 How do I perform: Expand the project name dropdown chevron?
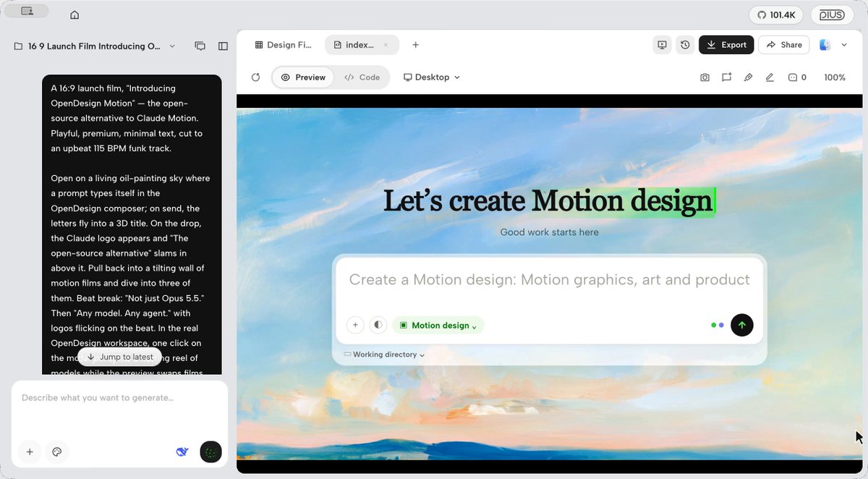tap(172, 46)
